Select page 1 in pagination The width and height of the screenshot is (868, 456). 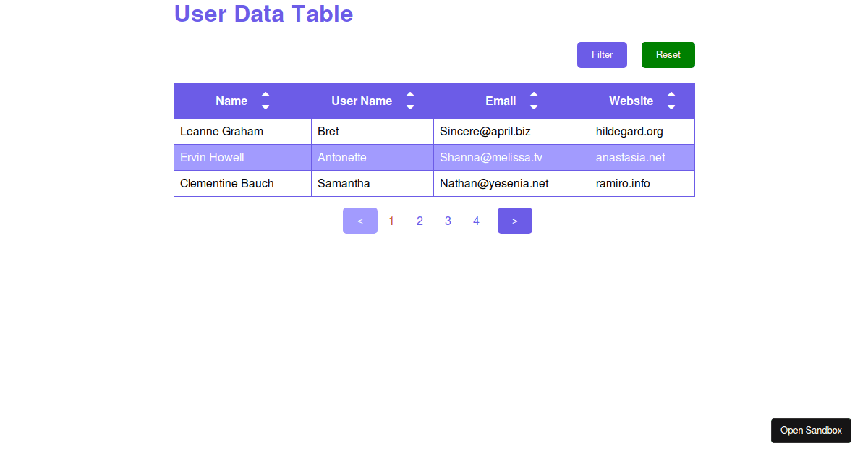(x=391, y=220)
